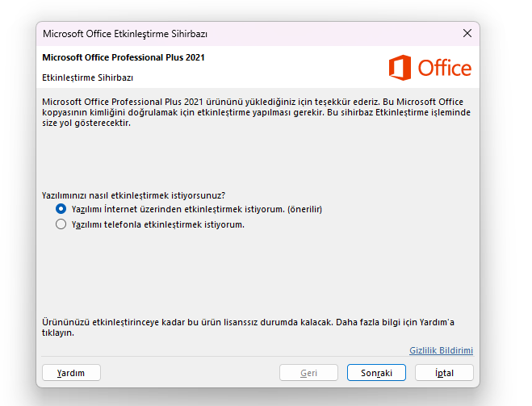The image size is (532, 406).
Task: Click the 'Yazılımınızı nasıl etkinleştirmek istiyorsunuz?' question
Action: click(133, 195)
